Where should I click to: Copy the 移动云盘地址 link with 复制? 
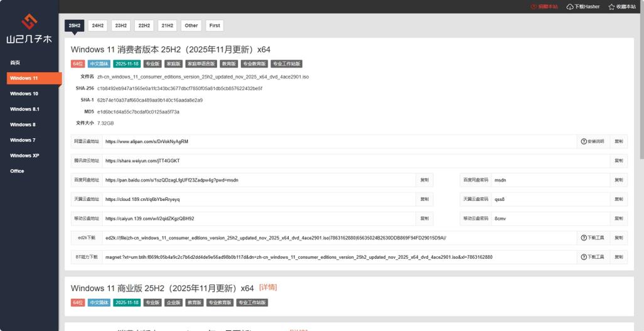[x=424, y=219]
